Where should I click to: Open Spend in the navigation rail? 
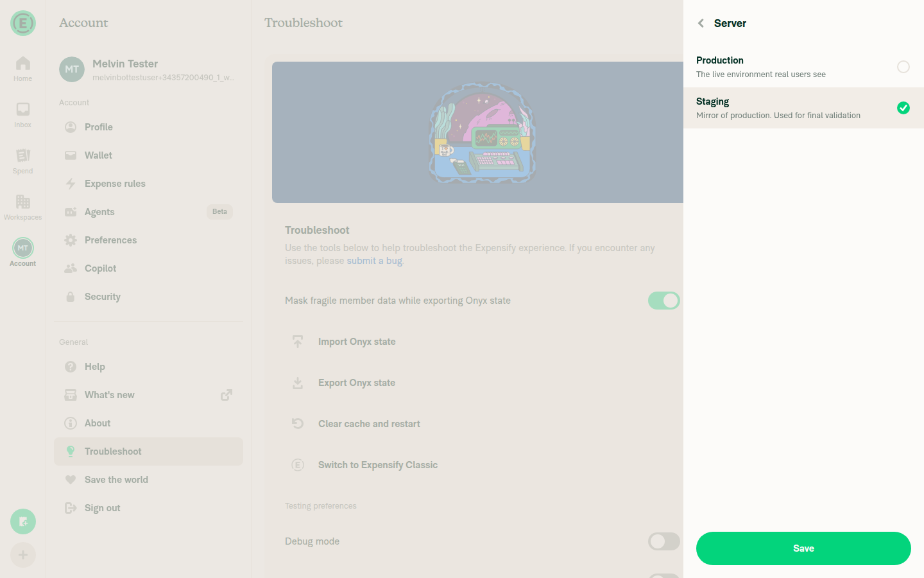point(23,162)
